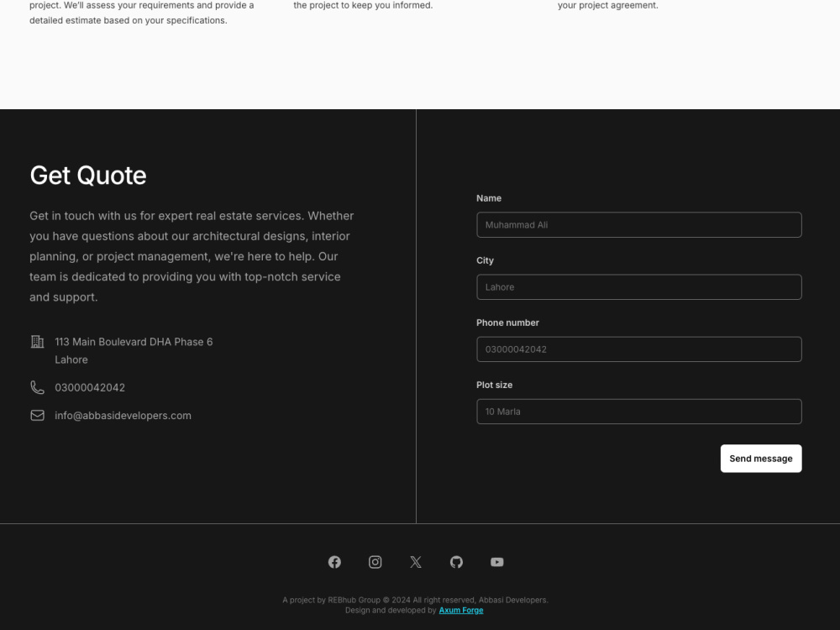Image resolution: width=840 pixels, height=630 pixels.
Task: Open the Instagram social icon
Action: [x=375, y=562]
